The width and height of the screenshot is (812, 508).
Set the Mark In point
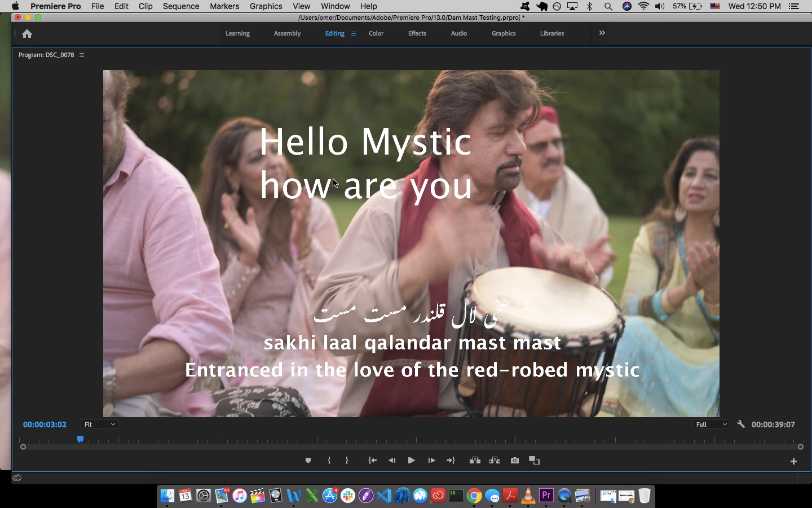(x=329, y=461)
